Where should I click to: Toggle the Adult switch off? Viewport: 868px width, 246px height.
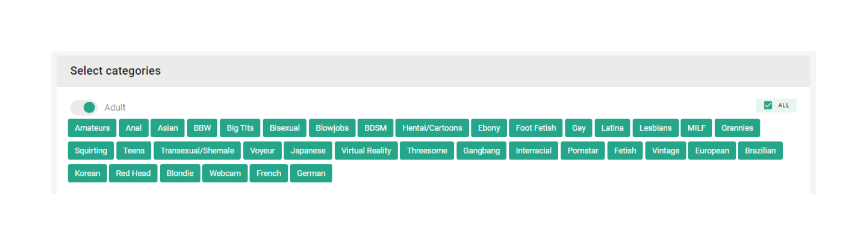(x=84, y=107)
